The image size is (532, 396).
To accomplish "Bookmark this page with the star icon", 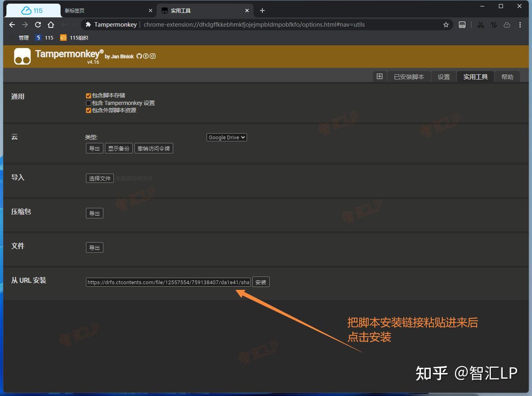I will (446, 25).
